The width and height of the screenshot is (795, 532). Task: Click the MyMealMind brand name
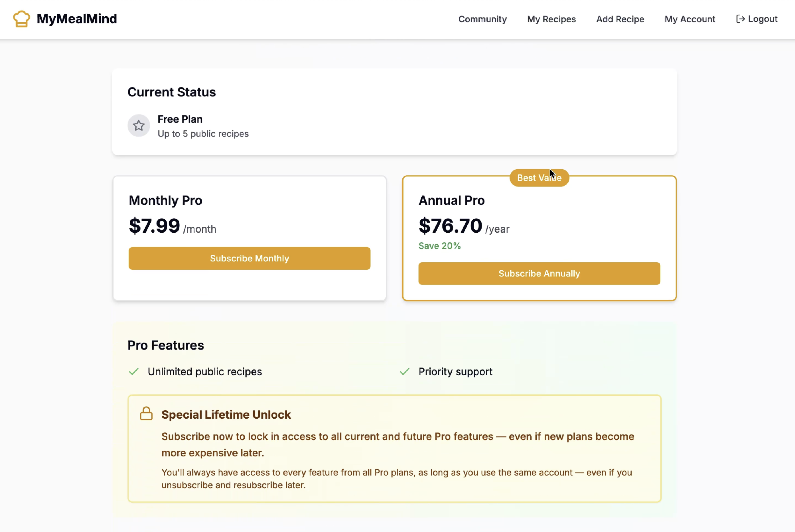(77, 19)
